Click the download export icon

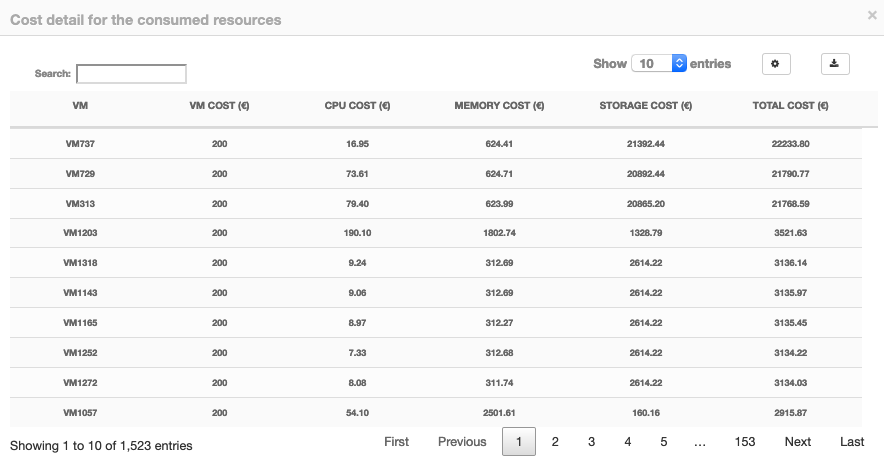point(835,64)
